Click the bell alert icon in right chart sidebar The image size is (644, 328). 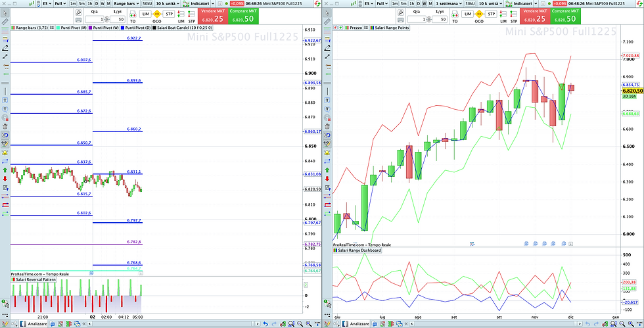pos(327,152)
